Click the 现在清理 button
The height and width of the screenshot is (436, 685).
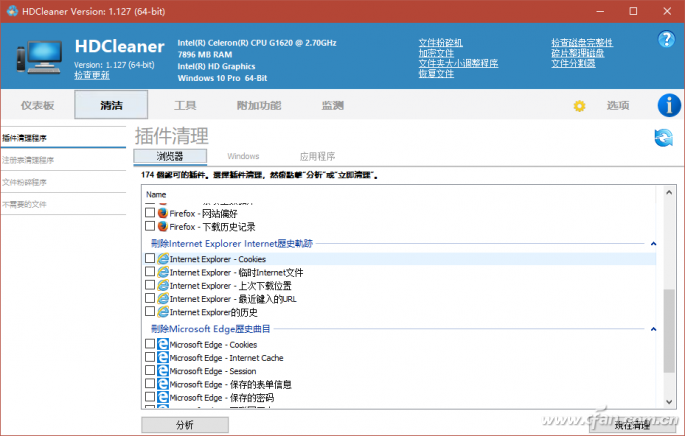click(x=631, y=425)
